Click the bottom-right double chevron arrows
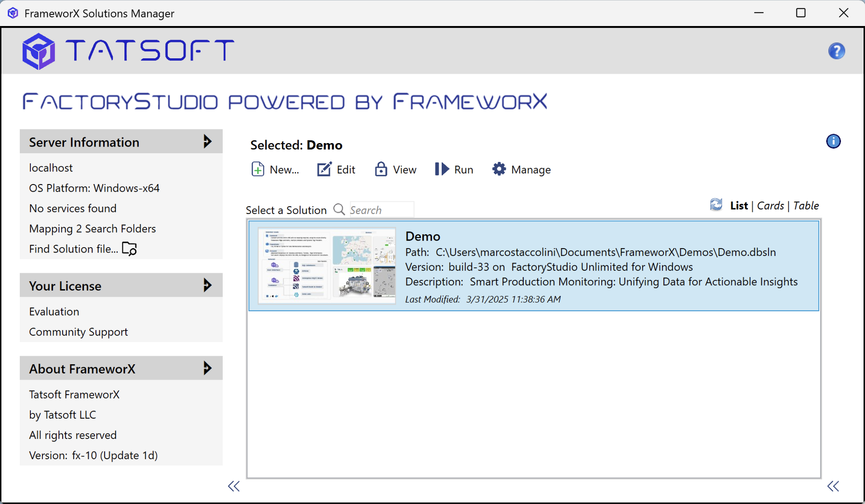865x504 pixels. [x=833, y=486]
